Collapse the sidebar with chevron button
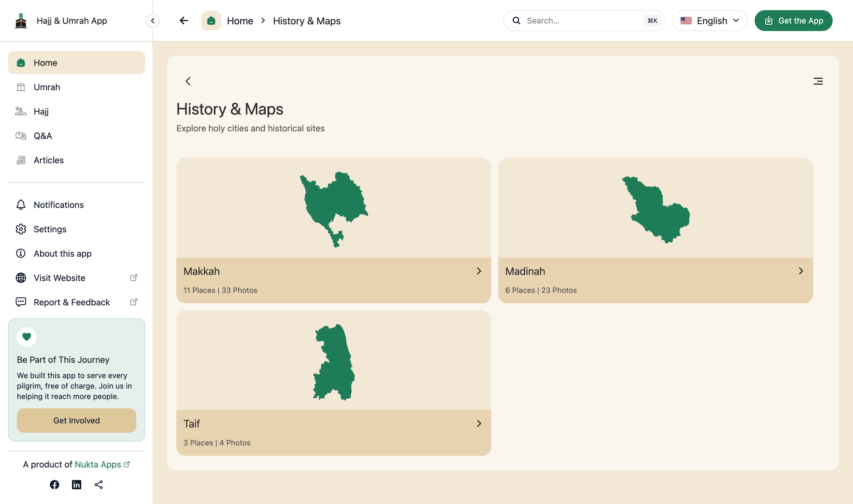Viewport: 853px width, 504px height. (x=153, y=21)
